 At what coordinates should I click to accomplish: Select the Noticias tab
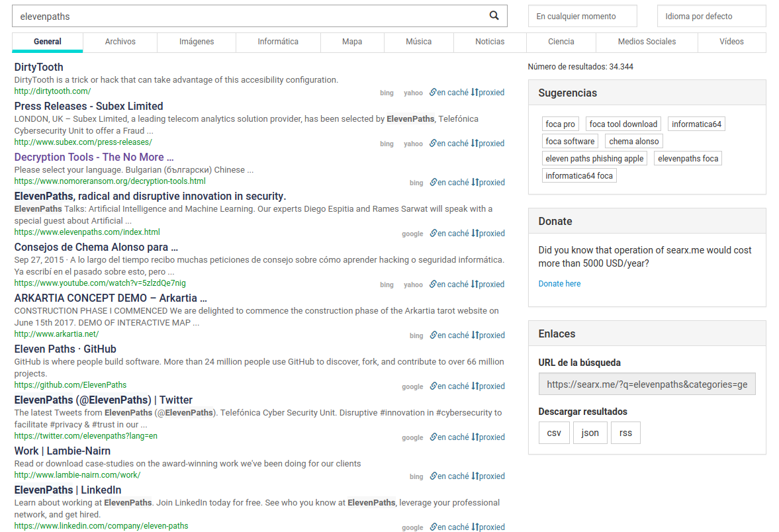490,42
